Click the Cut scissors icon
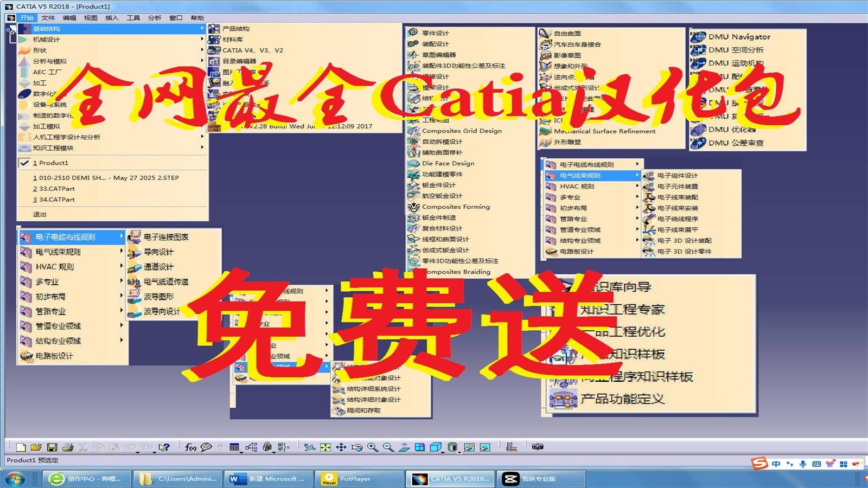868x488 pixels. pos(83,447)
